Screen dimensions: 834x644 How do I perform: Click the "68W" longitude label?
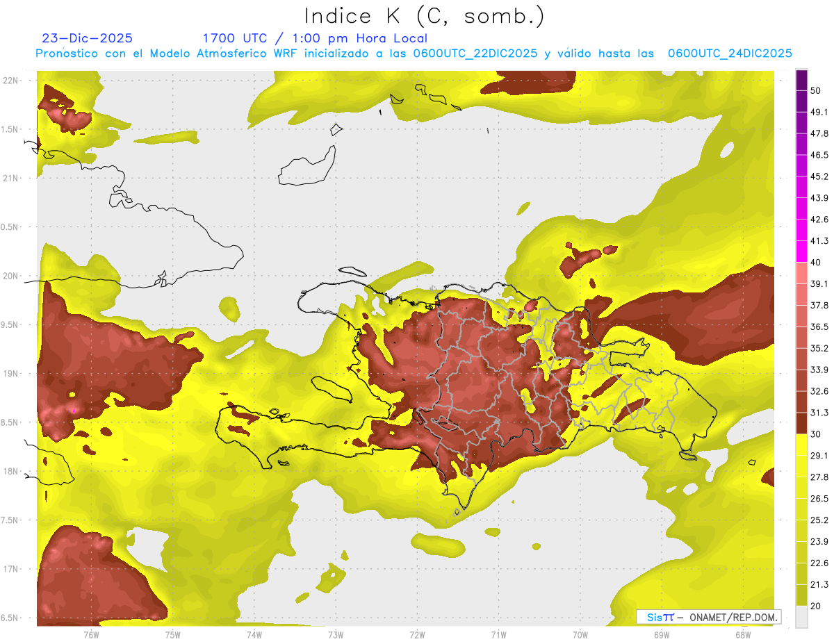click(x=743, y=634)
